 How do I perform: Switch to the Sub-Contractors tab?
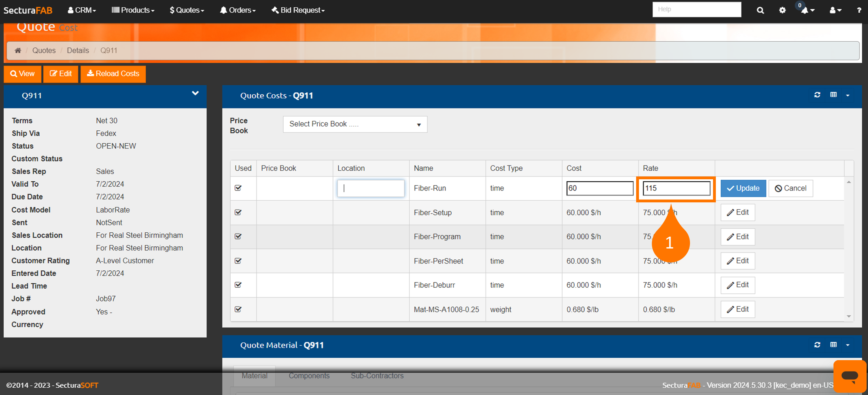[x=377, y=376]
